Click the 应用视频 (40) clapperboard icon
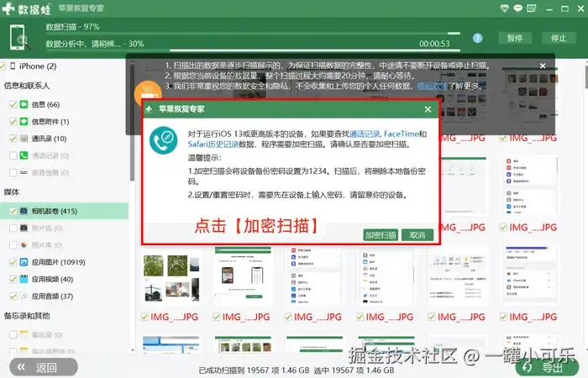Screen dimensions: 588x378 point(24,279)
